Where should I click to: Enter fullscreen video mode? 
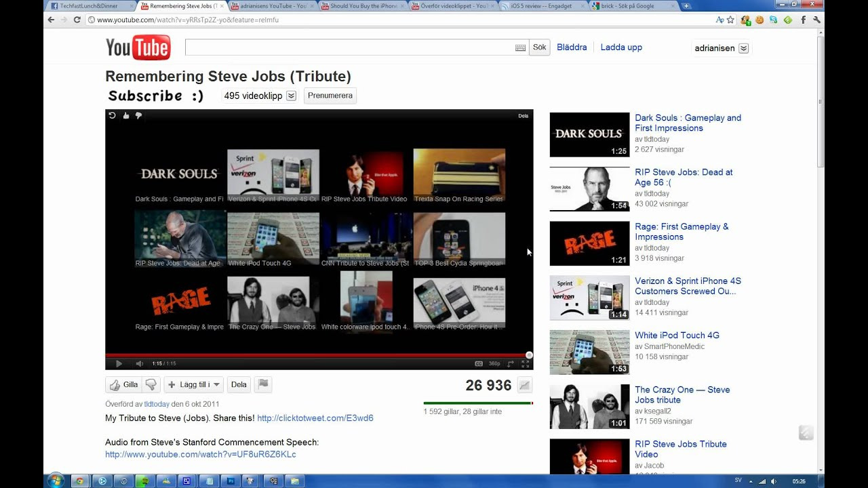tap(525, 364)
